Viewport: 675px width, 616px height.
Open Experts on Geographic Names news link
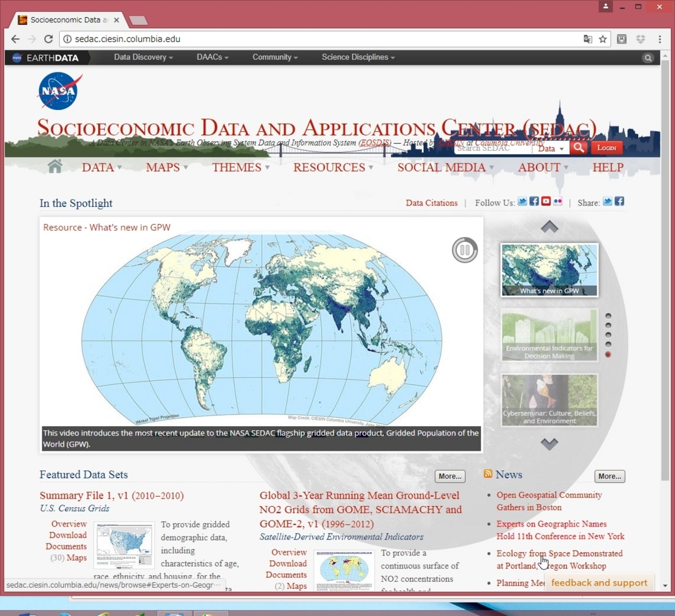pyautogui.click(x=560, y=530)
